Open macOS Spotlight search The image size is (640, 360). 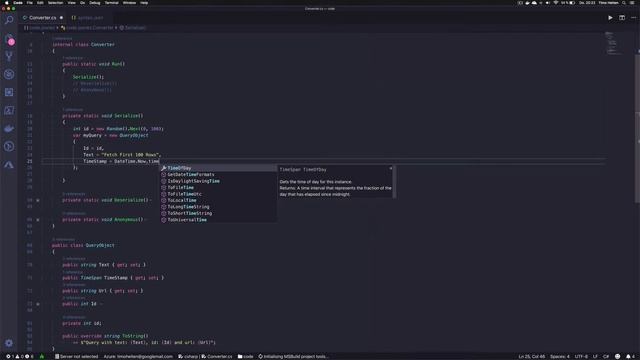click(624, 3)
